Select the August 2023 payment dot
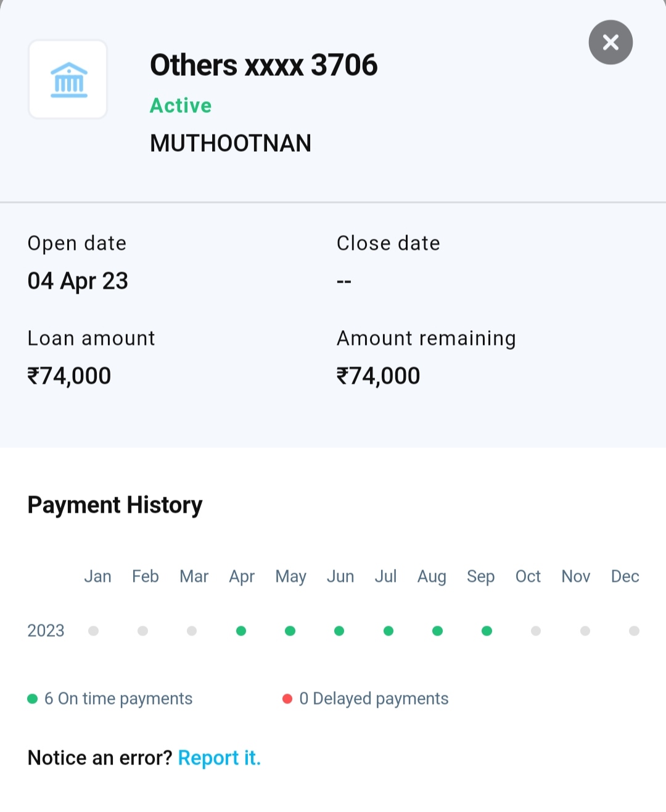Image resolution: width=666 pixels, height=812 pixels. coord(437,631)
